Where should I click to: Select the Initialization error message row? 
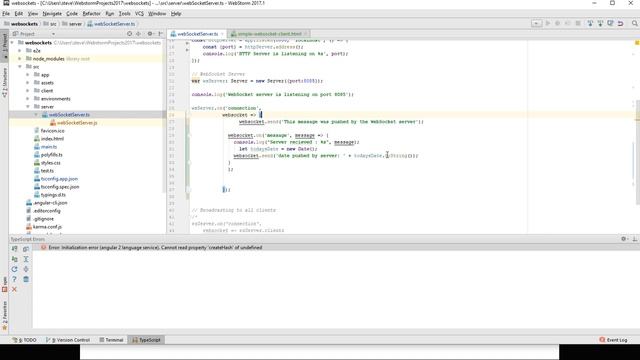[x=336, y=247]
